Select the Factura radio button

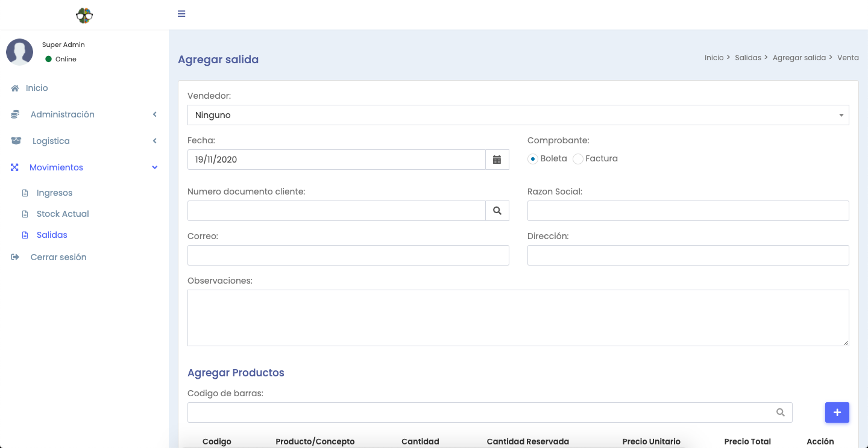[x=577, y=159]
